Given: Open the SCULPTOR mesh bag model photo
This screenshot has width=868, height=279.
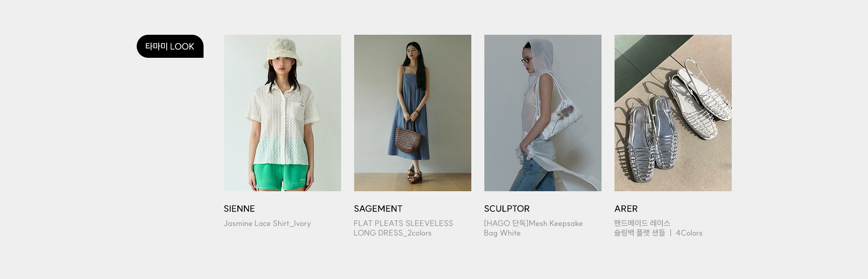Looking at the screenshot, I should (x=543, y=113).
